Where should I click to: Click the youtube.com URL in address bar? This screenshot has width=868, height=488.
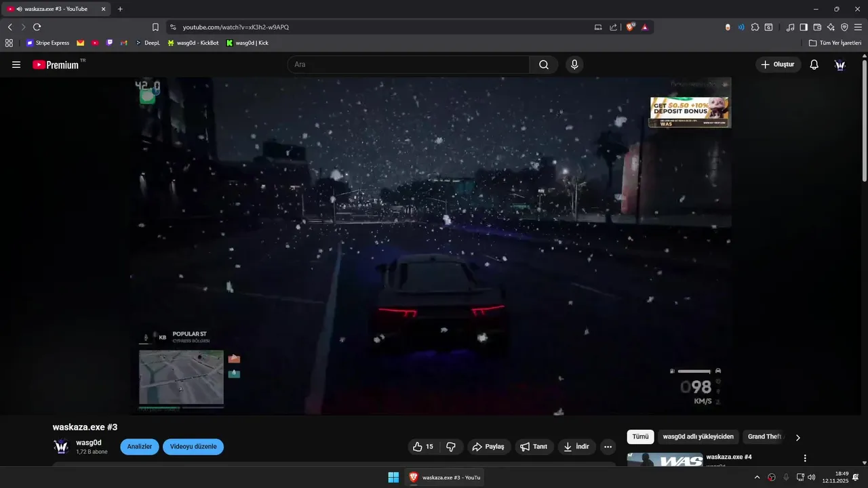[236, 27]
